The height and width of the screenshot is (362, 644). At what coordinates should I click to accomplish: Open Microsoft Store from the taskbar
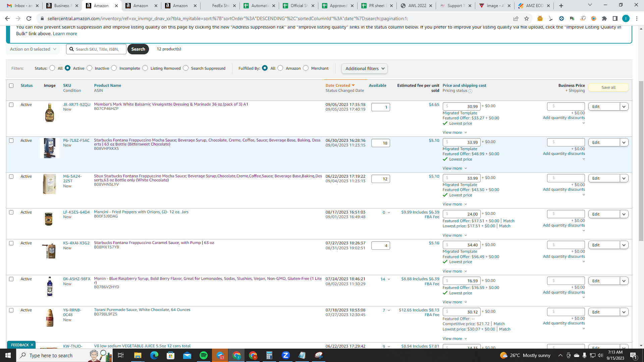point(170,355)
